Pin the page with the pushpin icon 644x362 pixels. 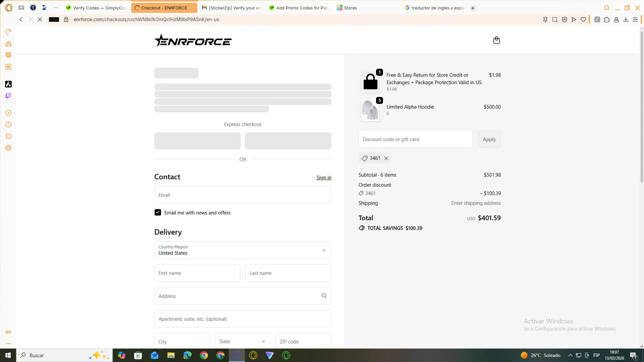(x=545, y=20)
